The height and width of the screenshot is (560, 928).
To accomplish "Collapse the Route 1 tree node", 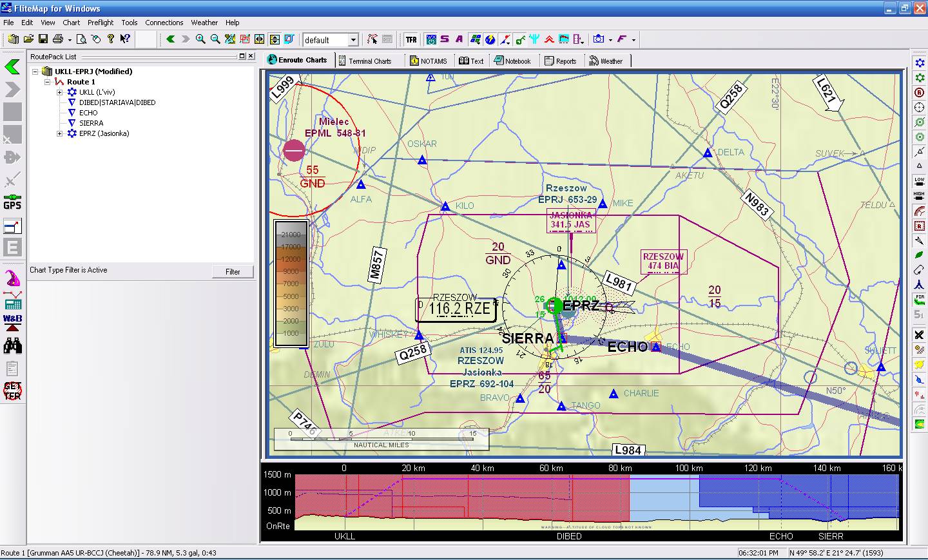I will point(48,82).
